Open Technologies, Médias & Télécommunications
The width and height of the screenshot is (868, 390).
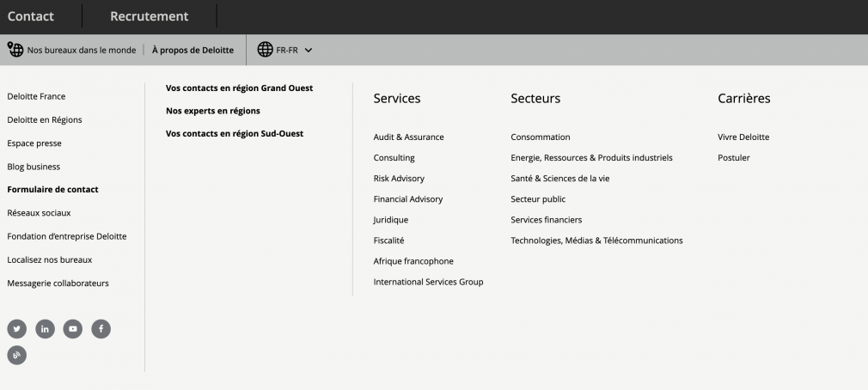596,241
